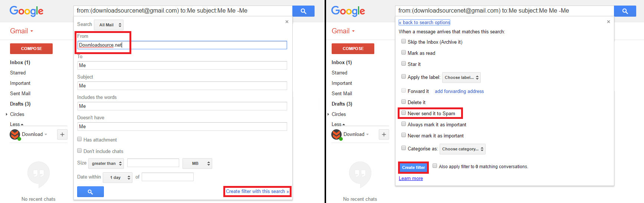Click the size value input field
This screenshot has height=203, width=644.
pos(153,163)
